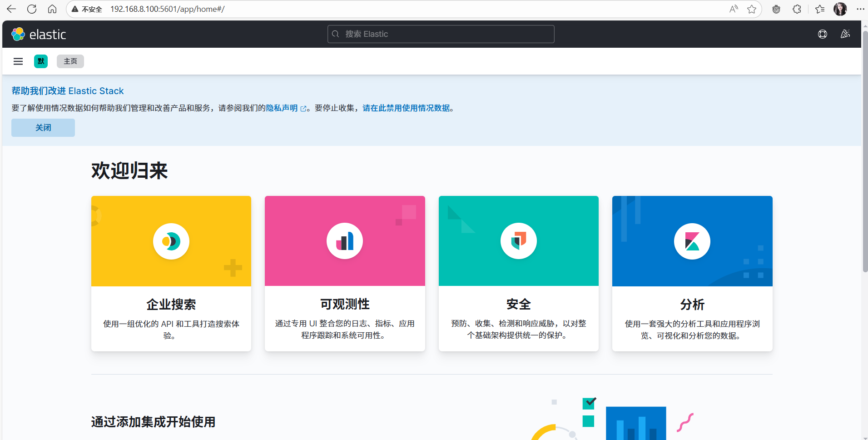868x440 pixels.
Task: Click the Tampermonkey extension icon
Action: pyautogui.click(x=776, y=9)
